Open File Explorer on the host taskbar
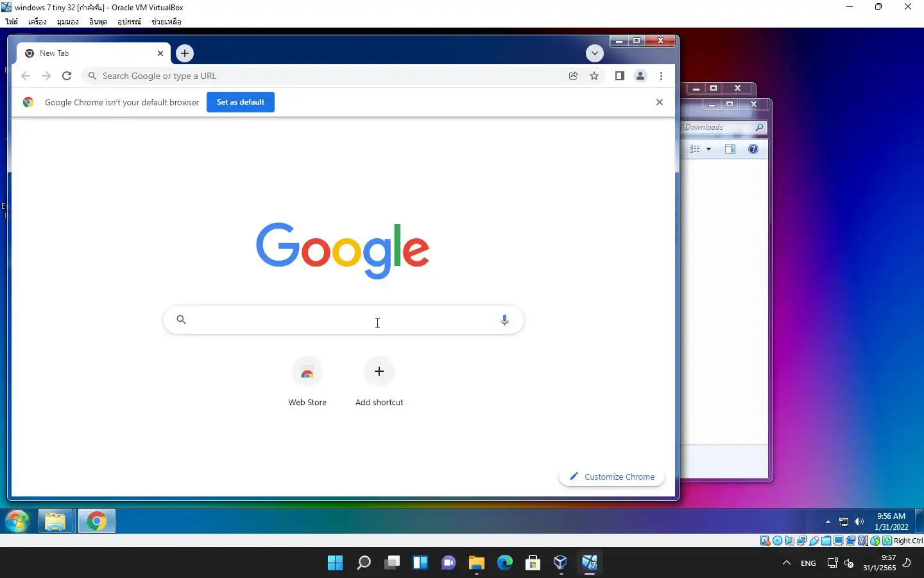This screenshot has height=578, width=924. pos(476,563)
